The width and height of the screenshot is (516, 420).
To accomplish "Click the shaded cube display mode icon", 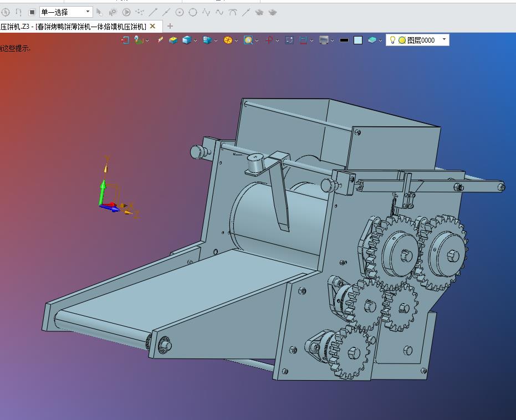I will (x=187, y=40).
